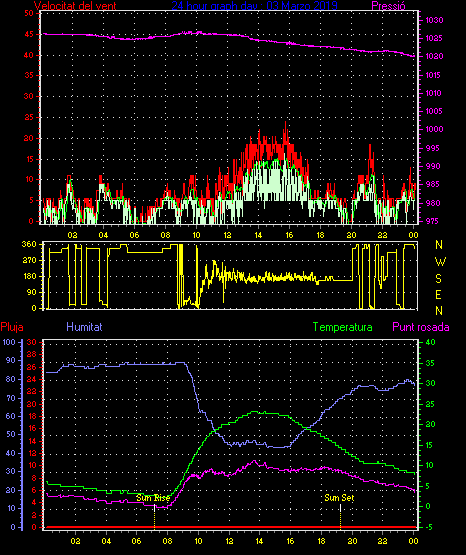Click the 270 value on direction axis

point(29,261)
